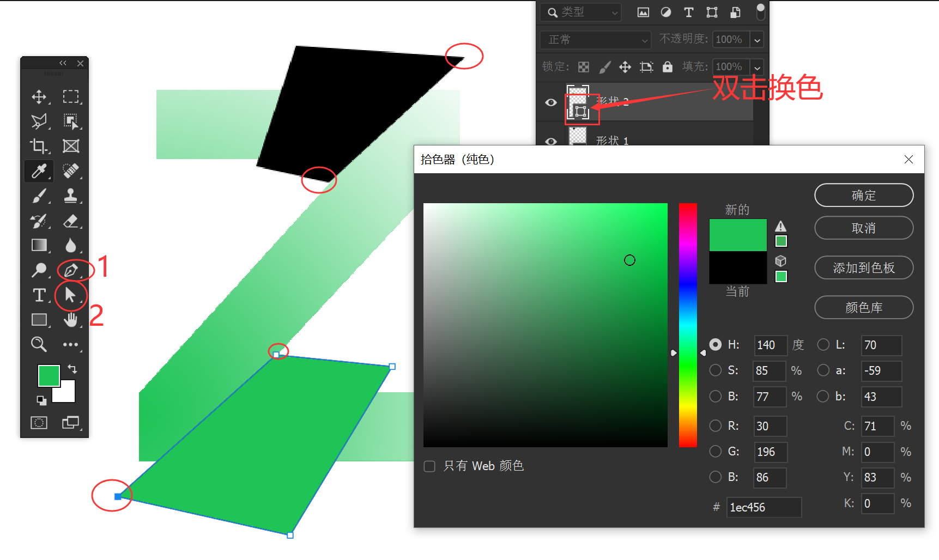Select the Eraser tool
Image resolution: width=939 pixels, height=560 pixels.
[71, 221]
